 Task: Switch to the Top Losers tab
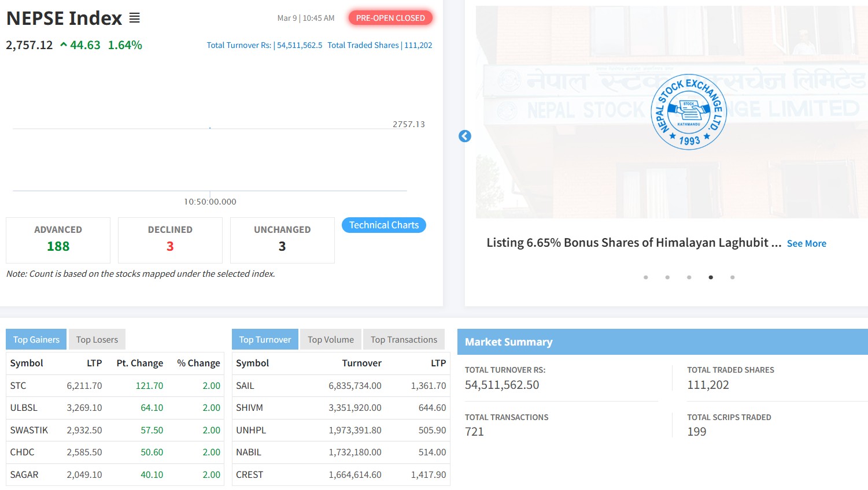[97, 340]
